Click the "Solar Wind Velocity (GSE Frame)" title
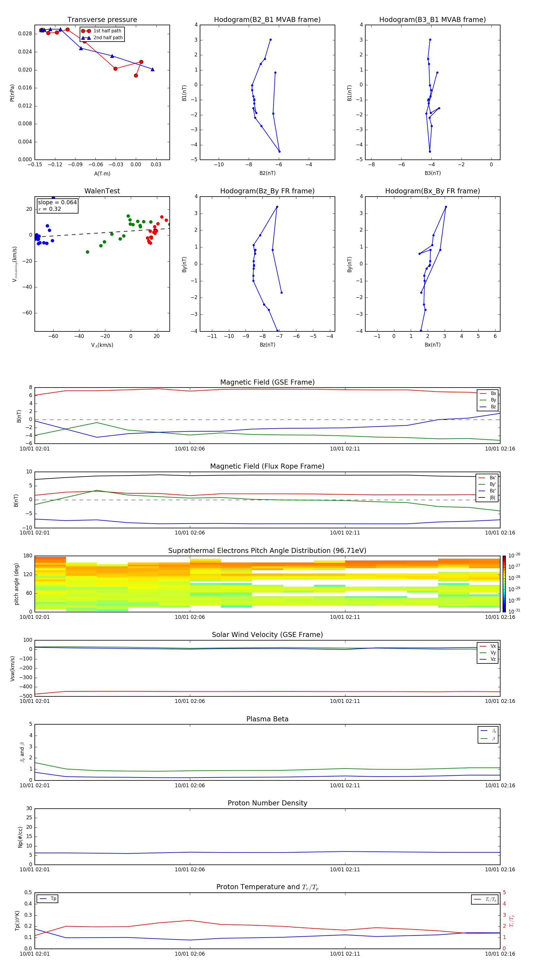Image resolution: width=535 pixels, height=980 pixels. [267, 635]
